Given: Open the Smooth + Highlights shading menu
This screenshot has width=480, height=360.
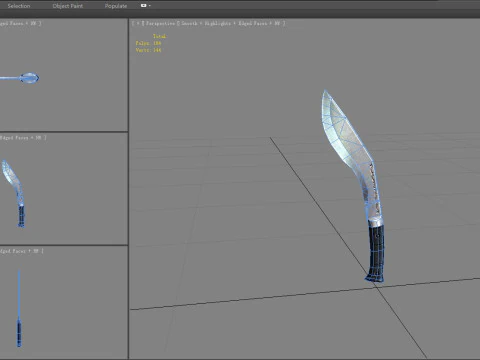Looking at the screenshot, I should (206, 23).
